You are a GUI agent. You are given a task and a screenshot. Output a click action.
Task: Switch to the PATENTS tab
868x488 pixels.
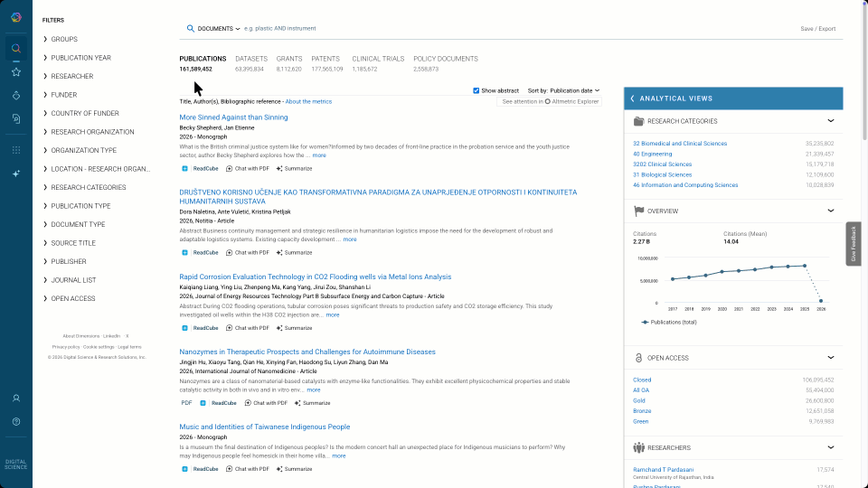tap(326, 63)
